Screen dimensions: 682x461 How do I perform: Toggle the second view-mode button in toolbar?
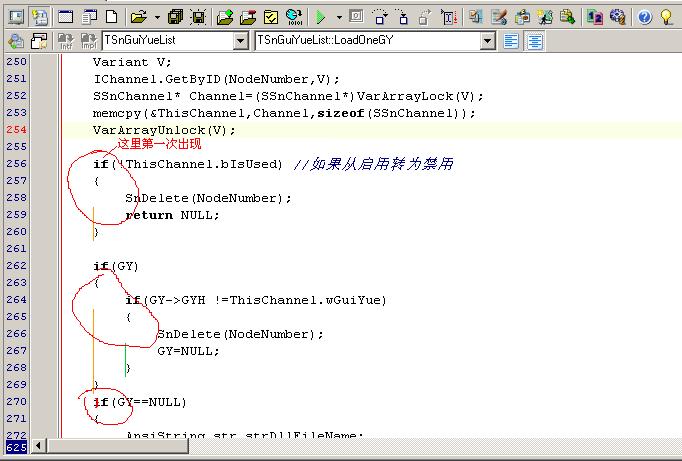[x=39, y=16]
